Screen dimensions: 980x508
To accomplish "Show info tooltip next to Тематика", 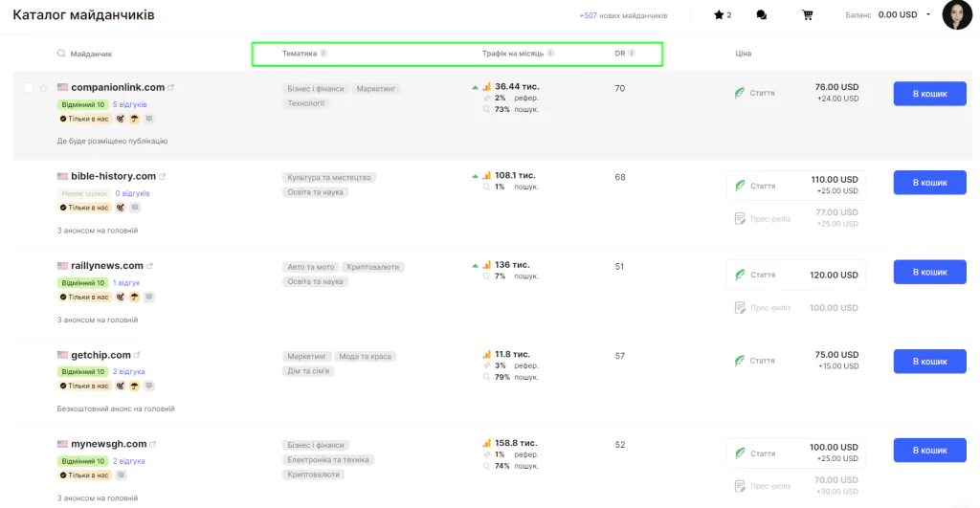I will point(323,54).
